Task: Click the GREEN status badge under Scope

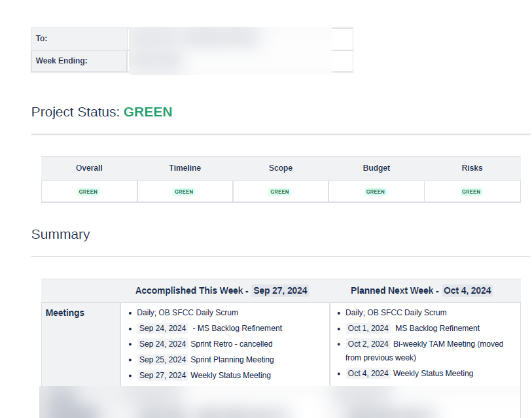Action: coord(279,192)
